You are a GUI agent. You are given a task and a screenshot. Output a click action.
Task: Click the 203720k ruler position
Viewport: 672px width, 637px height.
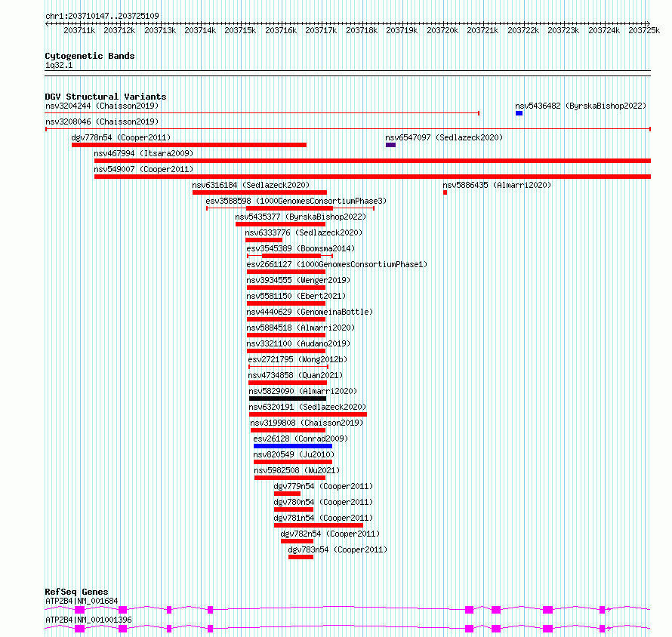[x=442, y=30]
